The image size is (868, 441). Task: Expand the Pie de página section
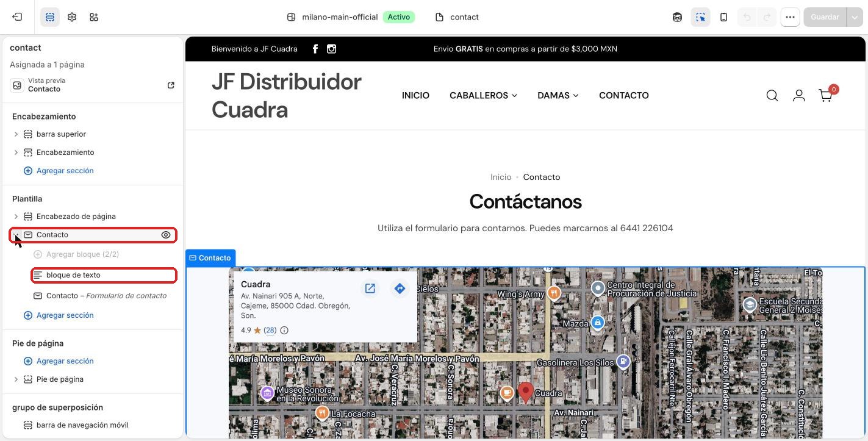pyautogui.click(x=16, y=379)
